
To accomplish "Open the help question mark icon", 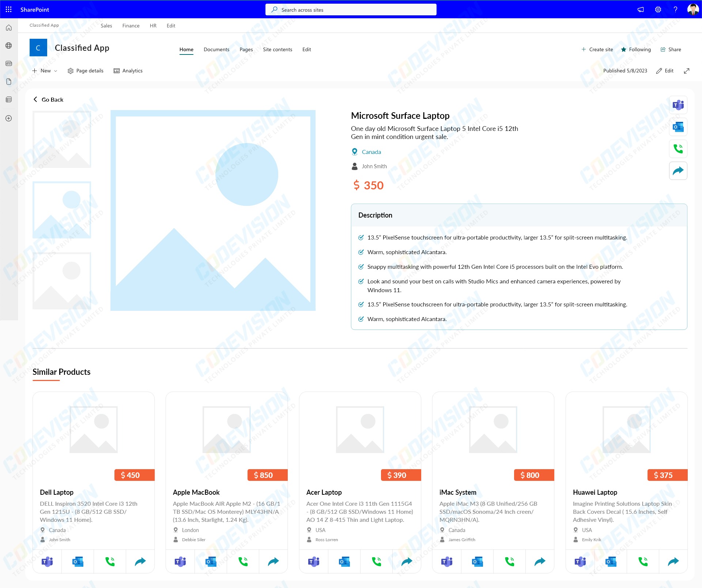I will tap(675, 10).
